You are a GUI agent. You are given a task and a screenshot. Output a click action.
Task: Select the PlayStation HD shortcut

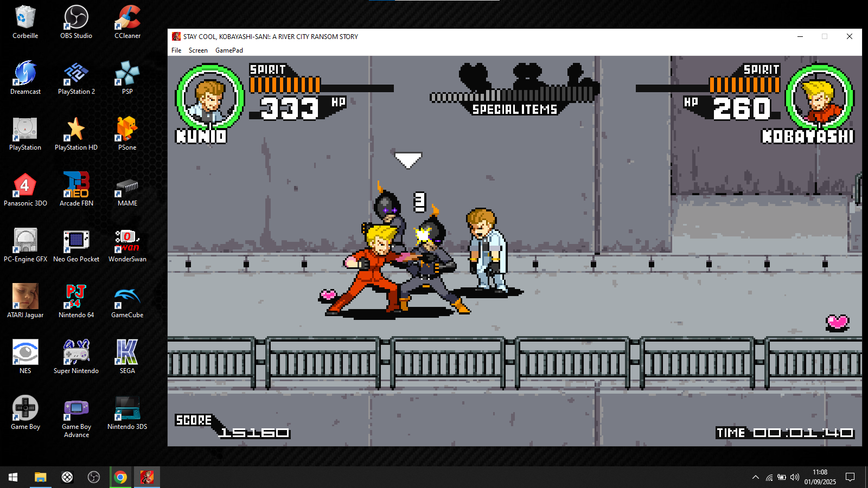click(76, 134)
